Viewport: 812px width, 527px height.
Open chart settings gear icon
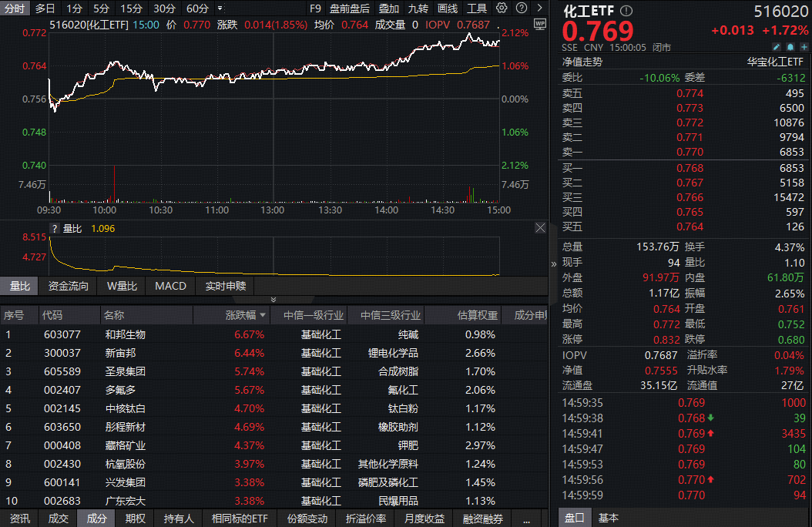click(502, 8)
